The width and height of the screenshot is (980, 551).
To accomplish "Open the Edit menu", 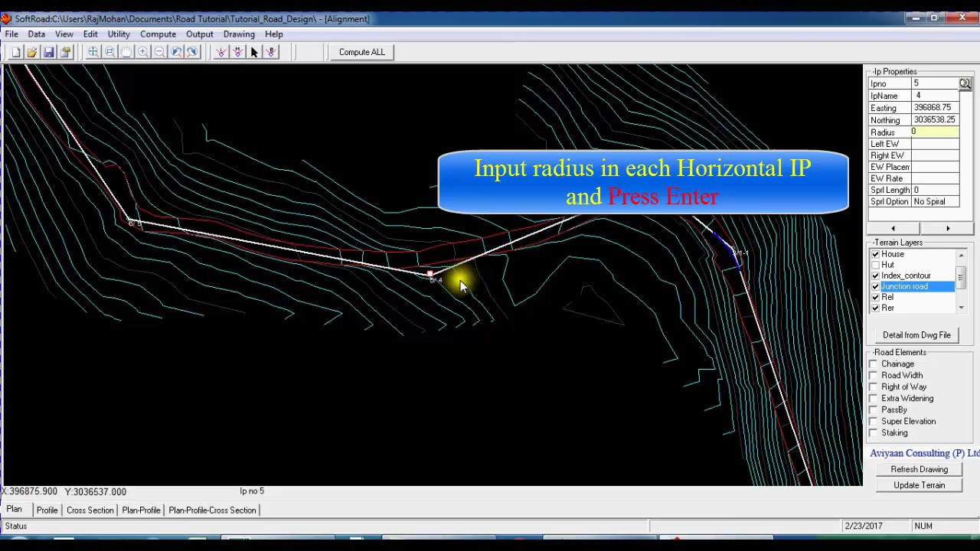I will point(90,34).
